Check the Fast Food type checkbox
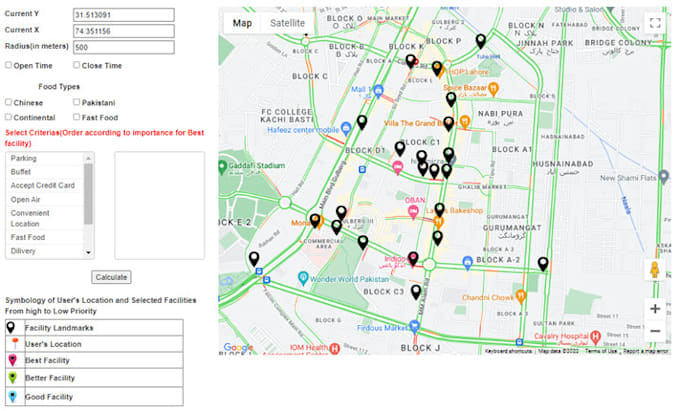This screenshot has width=680, height=411. click(77, 117)
